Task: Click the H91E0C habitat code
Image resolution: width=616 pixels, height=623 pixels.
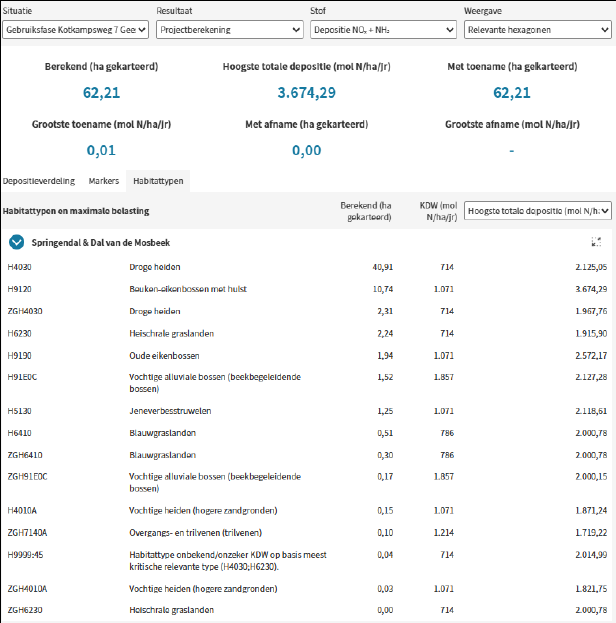Action: (x=22, y=377)
